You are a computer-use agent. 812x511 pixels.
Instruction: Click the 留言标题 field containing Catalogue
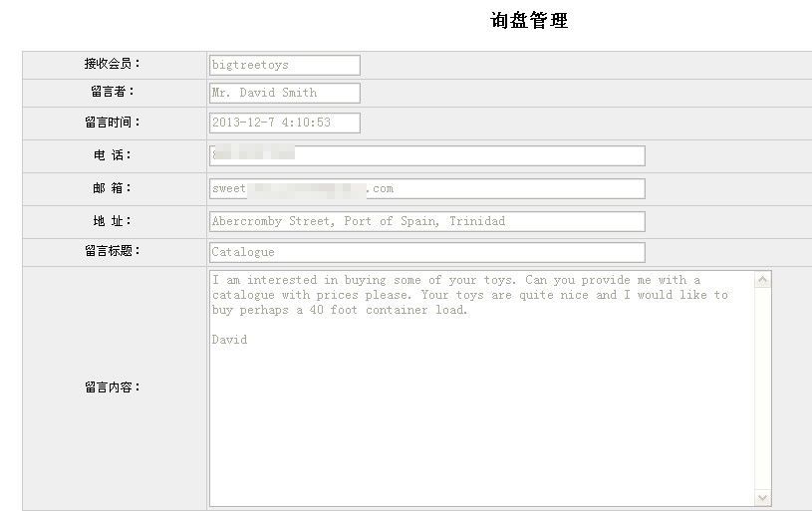[426, 252]
